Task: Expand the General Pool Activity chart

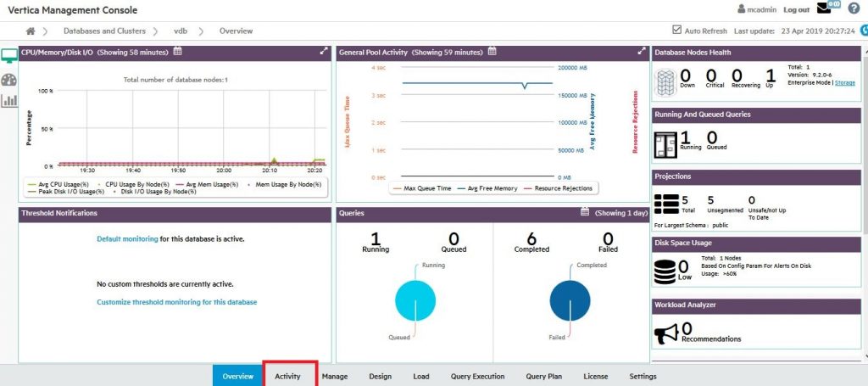Action: pyautogui.click(x=642, y=52)
